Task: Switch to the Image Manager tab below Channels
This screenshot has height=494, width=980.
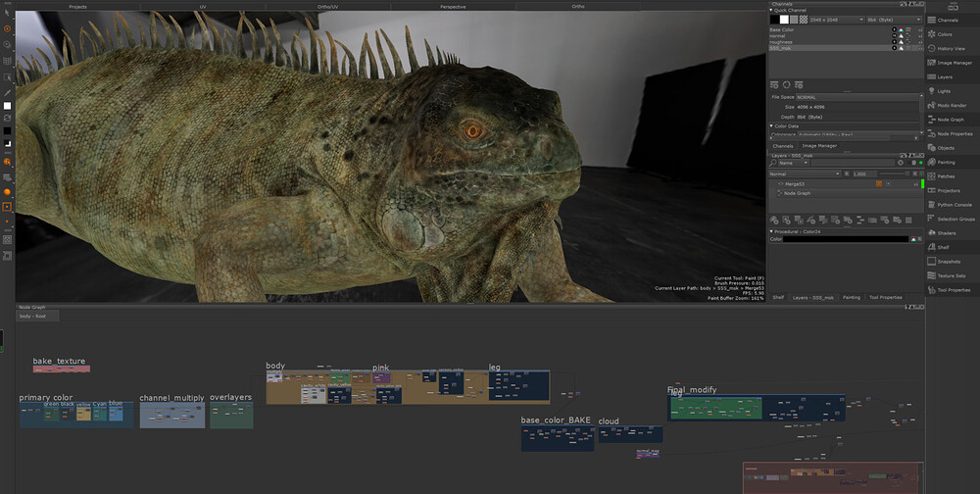Action: [818, 146]
